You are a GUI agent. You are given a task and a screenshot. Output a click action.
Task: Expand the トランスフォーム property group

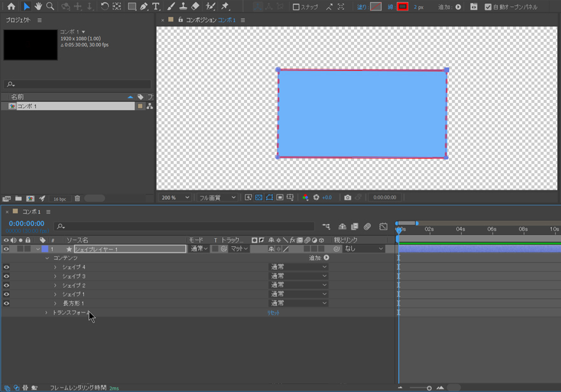pyautogui.click(x=46, y=313)
